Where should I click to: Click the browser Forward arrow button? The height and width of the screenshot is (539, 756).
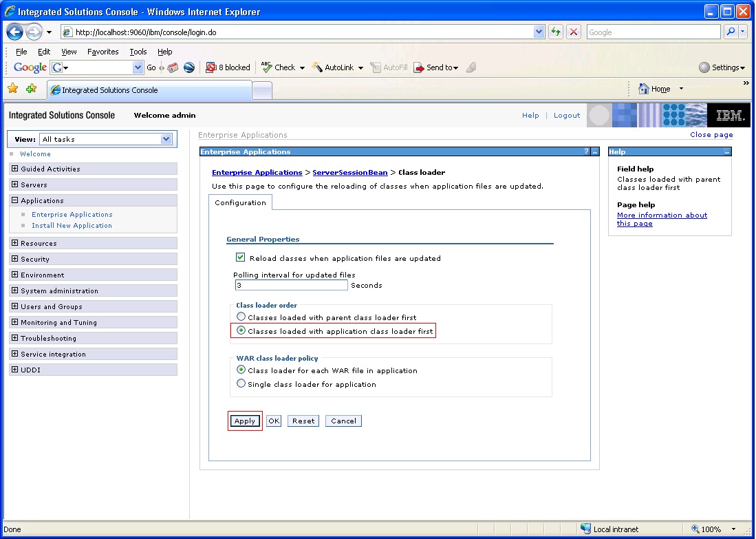point(34,32)
